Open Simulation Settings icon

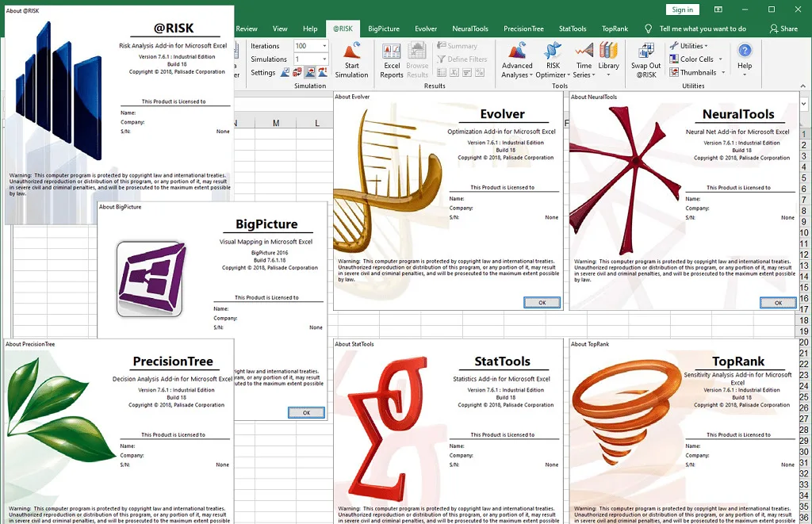pos(285,72)
